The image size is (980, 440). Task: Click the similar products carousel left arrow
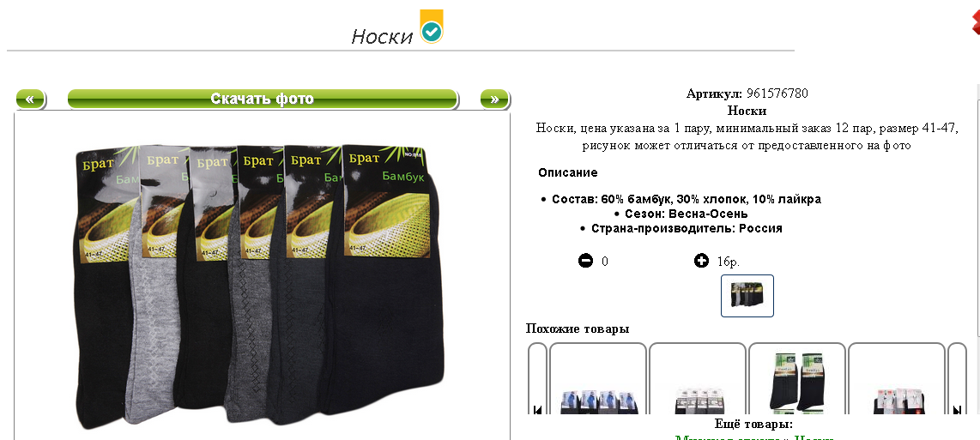[537, 409]
